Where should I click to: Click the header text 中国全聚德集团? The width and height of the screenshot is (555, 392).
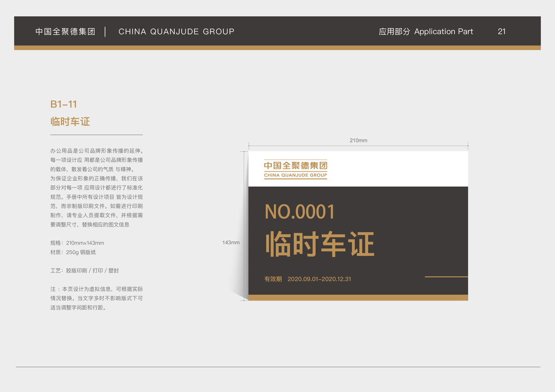tap(65, 32)
